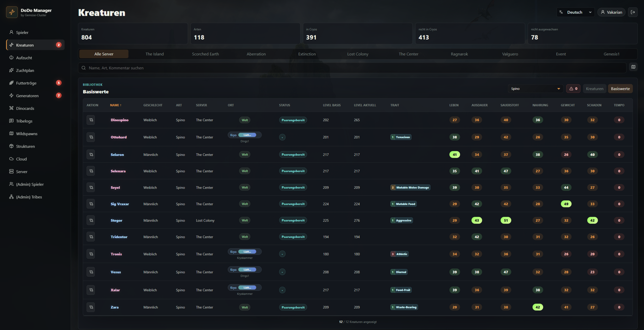Open (Admin) Tribes page
This screenshot has width=644, height=330.
[x=35, y=197]
